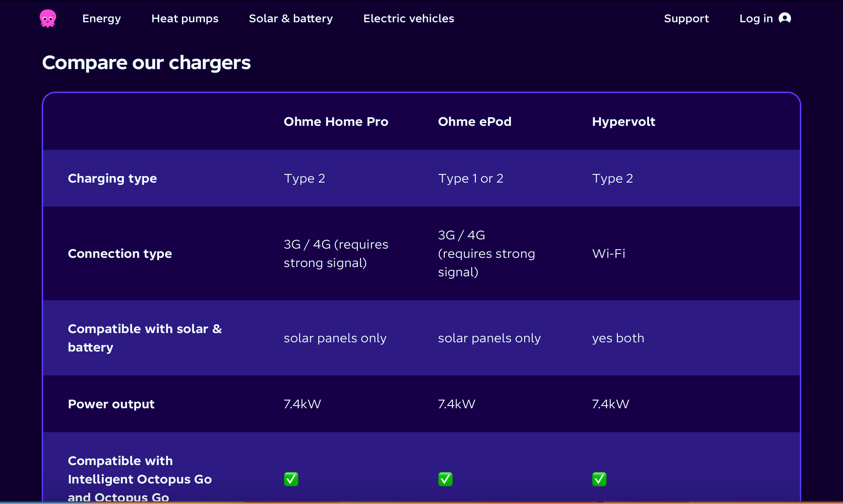Click the green checkmark under Hypervolt column

[599, 479]
